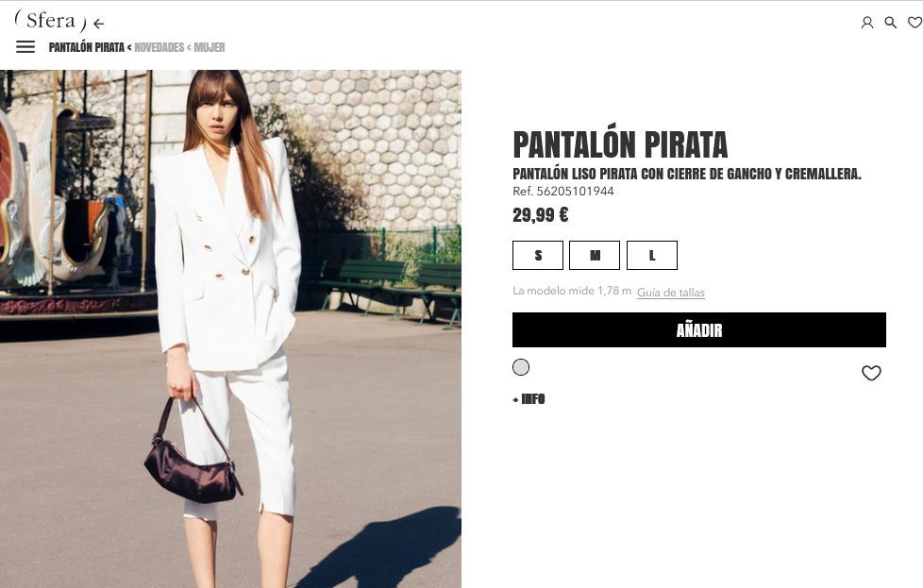This screenshot has width=923, height=588.
Task: Open the search magnifier icon
Action: coord(891,23)
